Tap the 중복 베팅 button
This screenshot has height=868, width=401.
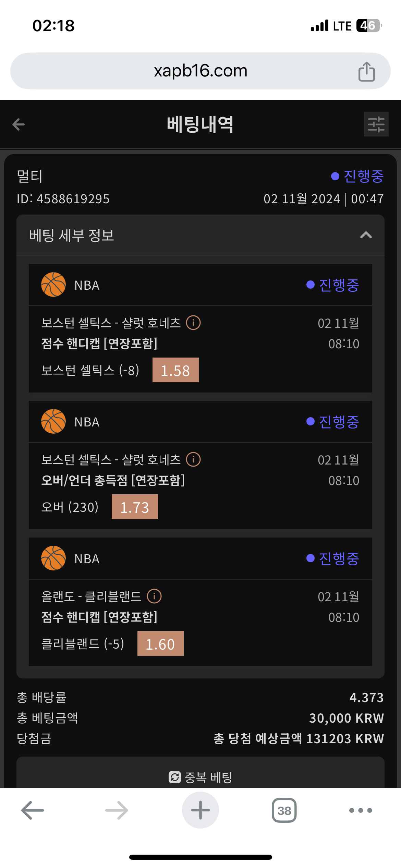(x=200, y=777)
